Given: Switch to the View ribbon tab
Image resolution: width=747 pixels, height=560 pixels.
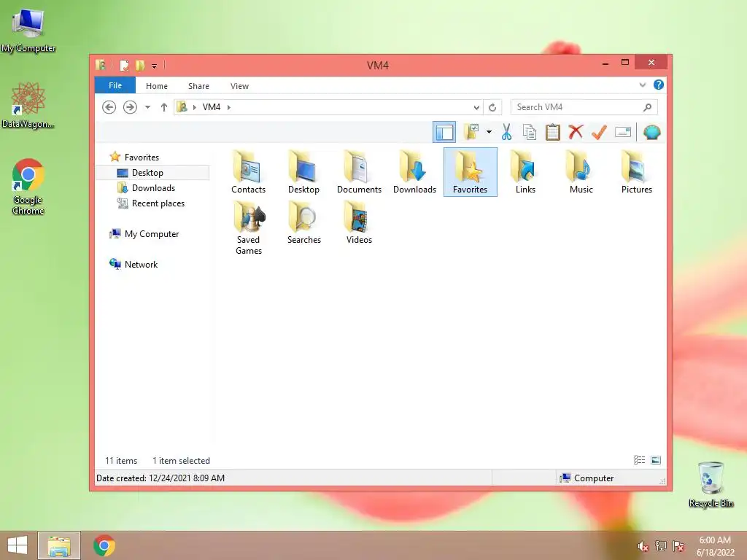Looking at the screenshot, I should tap(239, 86).
